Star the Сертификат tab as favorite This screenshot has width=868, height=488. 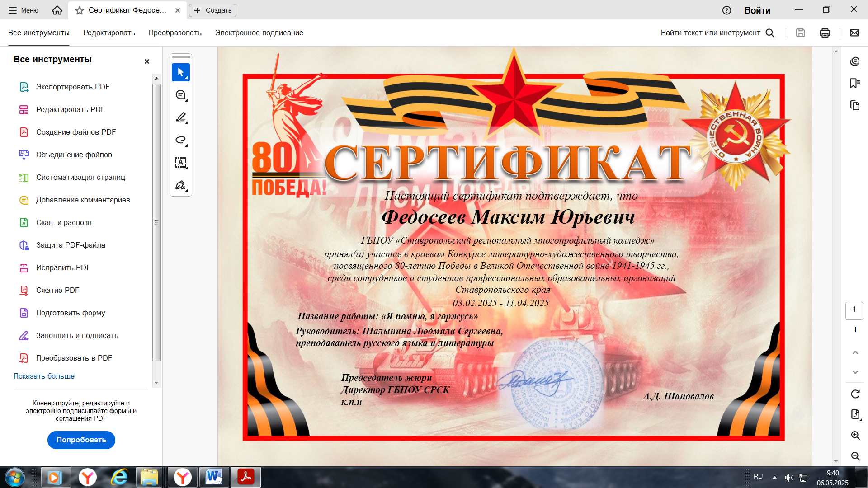coord(80,10)
